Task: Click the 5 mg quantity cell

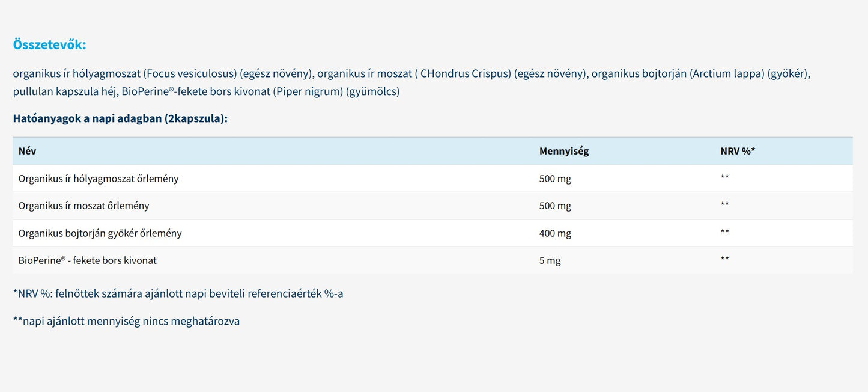Action: coord(550,260)
